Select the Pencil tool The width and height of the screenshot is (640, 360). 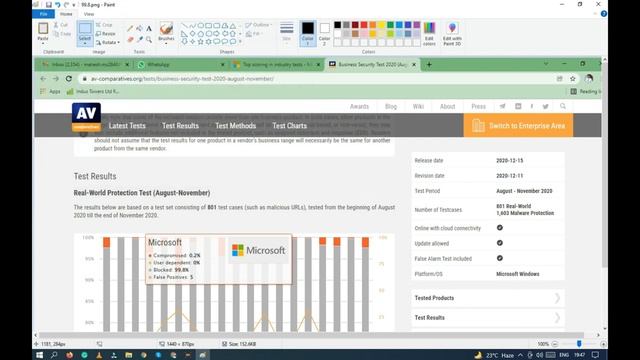(130, 29)
